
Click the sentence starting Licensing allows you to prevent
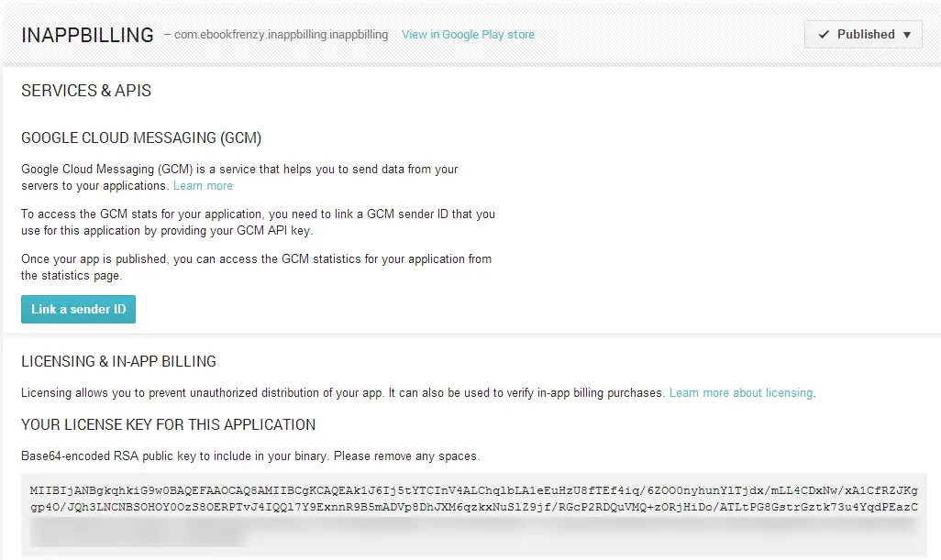342,392
